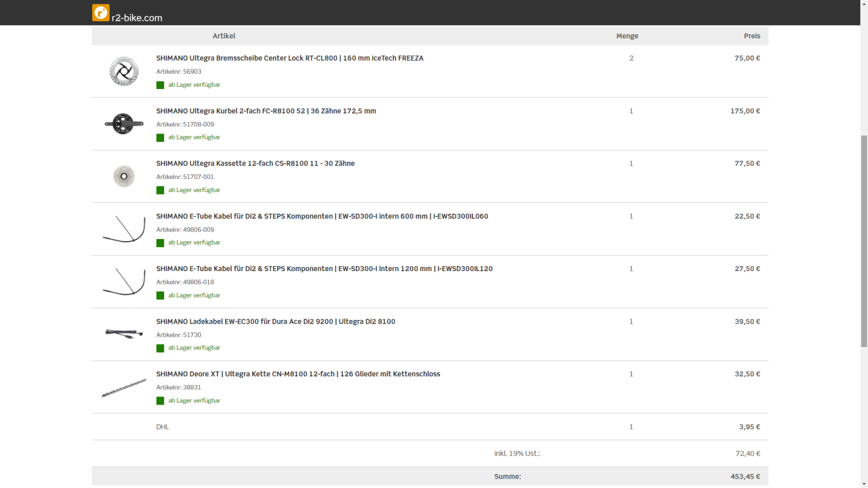Click green stock indicator for brake disc
The image size is (868, 488).
(160, 85)
